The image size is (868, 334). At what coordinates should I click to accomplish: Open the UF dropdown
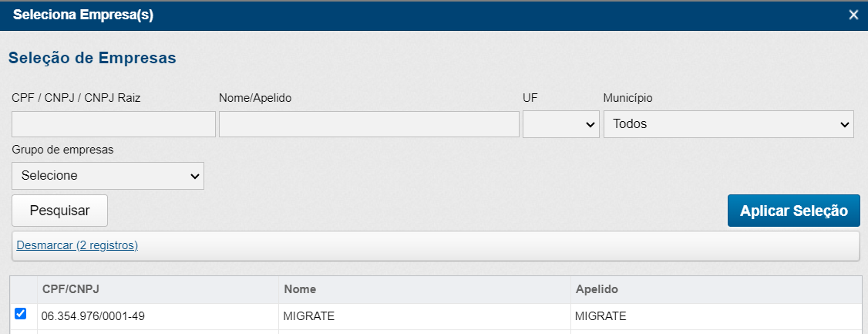tap(560, 124)
